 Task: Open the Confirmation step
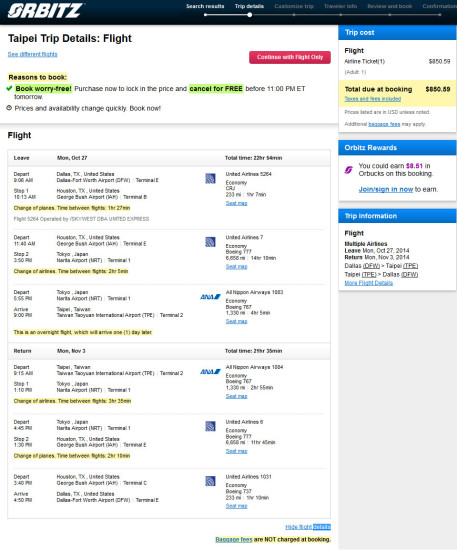pyautogui.click(x=439, y=6)
